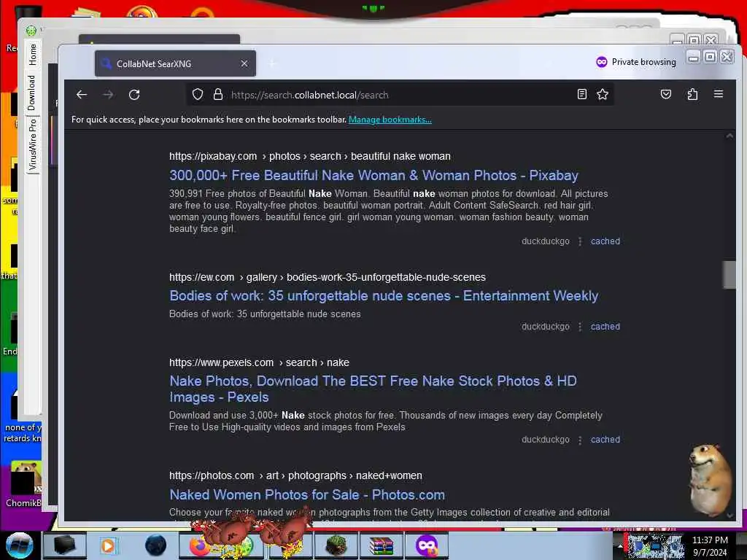Go back using the browser back arrow
The width and height of the screenshot is (747, 560).
coord(82,95)
